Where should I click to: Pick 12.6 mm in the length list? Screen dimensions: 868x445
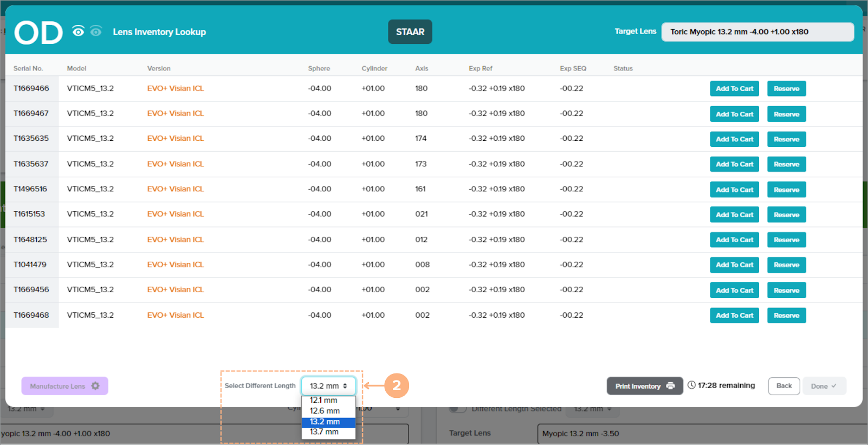pos(325,411)
